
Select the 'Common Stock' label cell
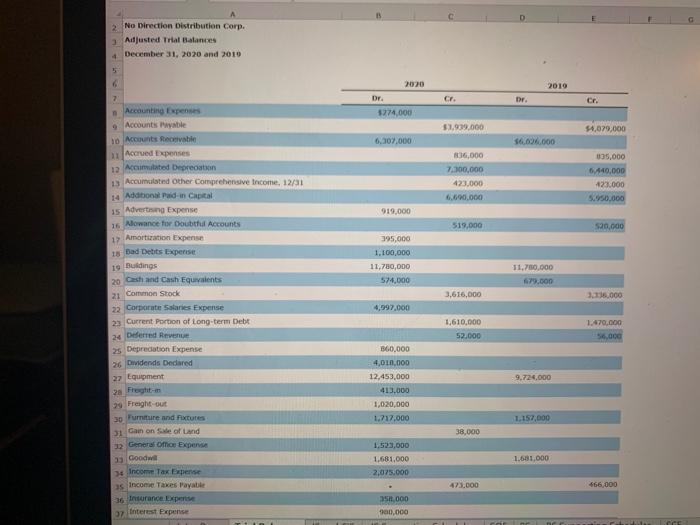(153, 293)
